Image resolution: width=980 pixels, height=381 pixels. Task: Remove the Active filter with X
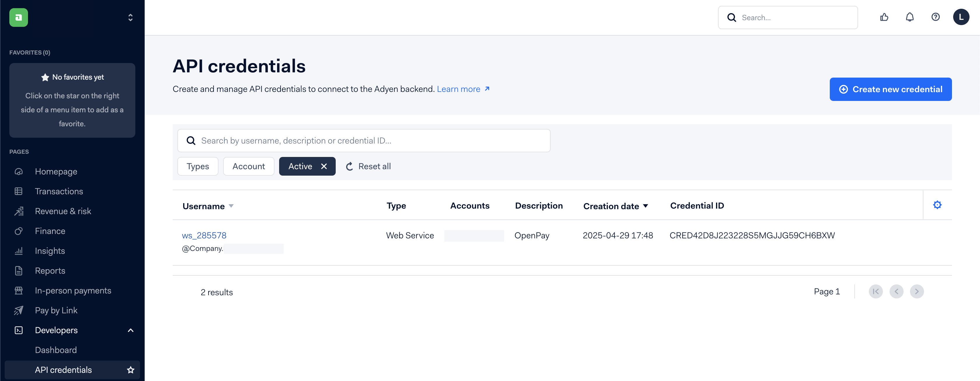[x=324, y=166]
